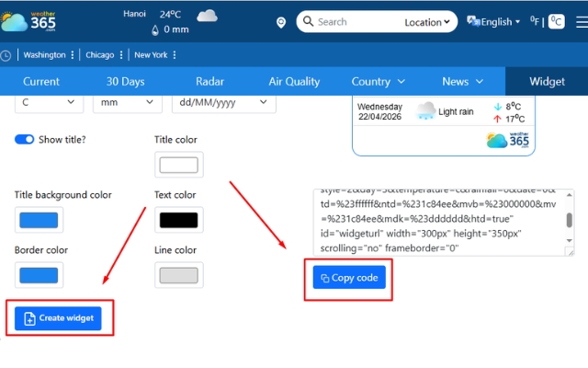Click the Copy code button
The width and height of the screenshot is (588, 368).
click(349, 278)
